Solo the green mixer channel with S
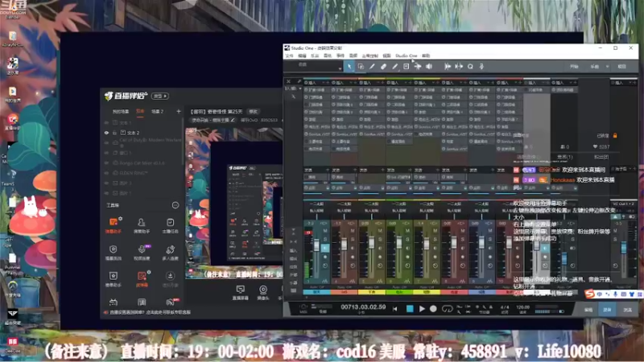644x362 pixels. click(x=408, y=239)
